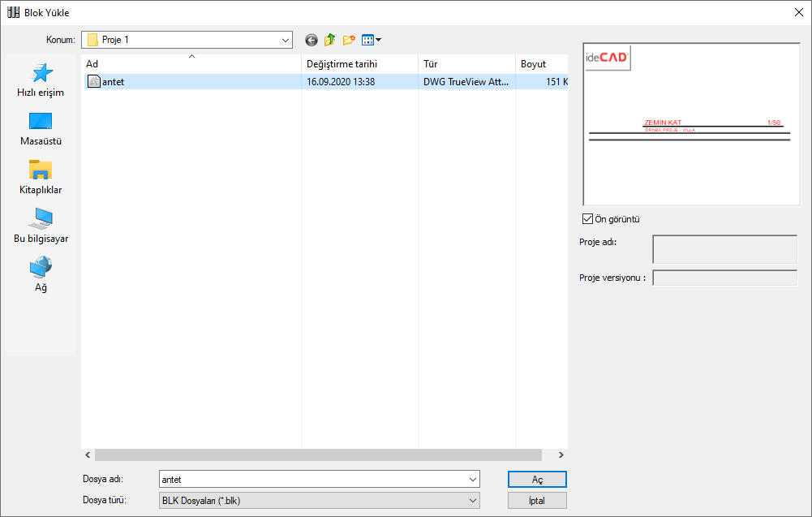
Task: Open Hızlı erişim location
Action: [41, 80]
